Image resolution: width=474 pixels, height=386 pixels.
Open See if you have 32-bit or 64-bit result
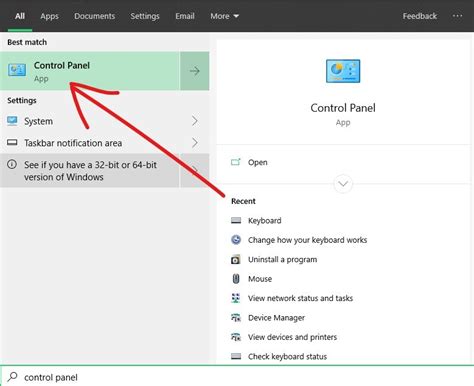(x=90, y=171)
